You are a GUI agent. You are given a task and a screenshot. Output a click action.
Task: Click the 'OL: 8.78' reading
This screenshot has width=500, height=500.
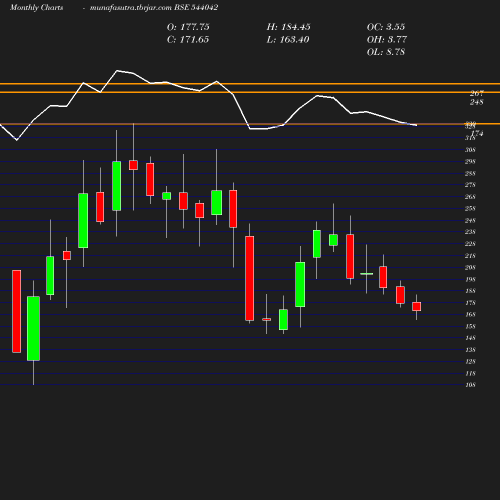[x=386, y=52]
